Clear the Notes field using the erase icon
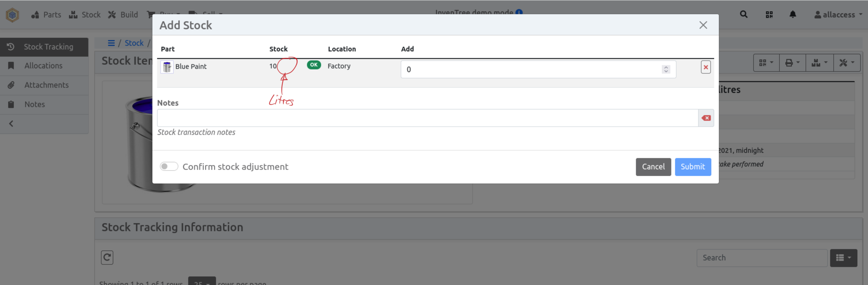Image resolution: width=868 pixels, height=285 pixels. [x=706, y=118]
